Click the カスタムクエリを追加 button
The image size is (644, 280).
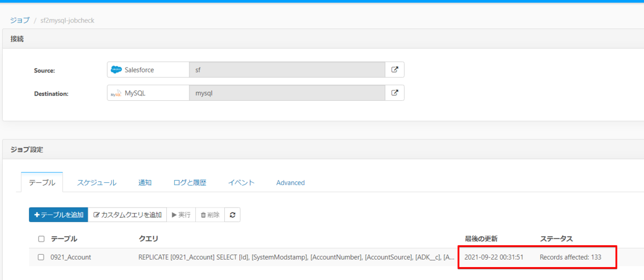click(127, 215)
